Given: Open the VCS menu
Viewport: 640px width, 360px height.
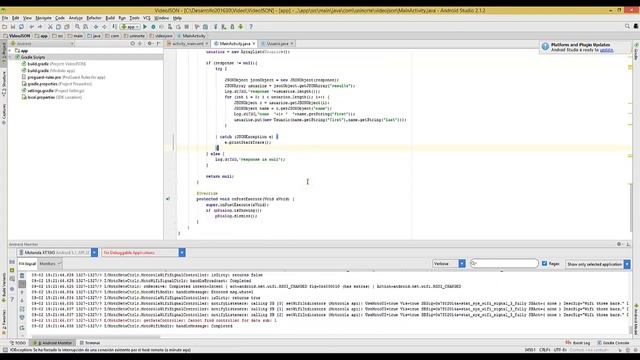Looking at the screenshot, I should pos(147,18).
